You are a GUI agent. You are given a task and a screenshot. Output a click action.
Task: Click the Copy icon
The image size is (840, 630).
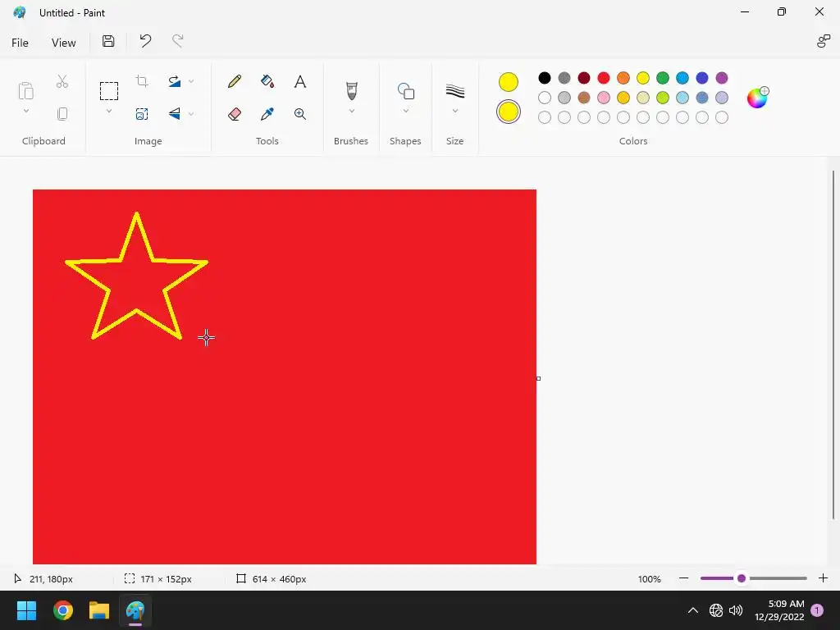pyautogui.click(x=62, y=113)
